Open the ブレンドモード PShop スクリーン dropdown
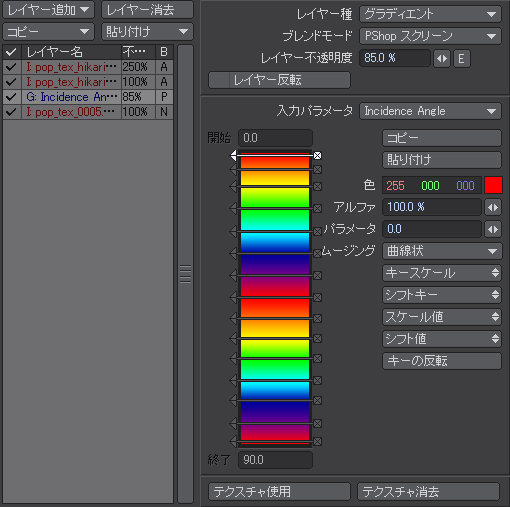The width and height of the screenshot is (510, 507). (430, 36)
